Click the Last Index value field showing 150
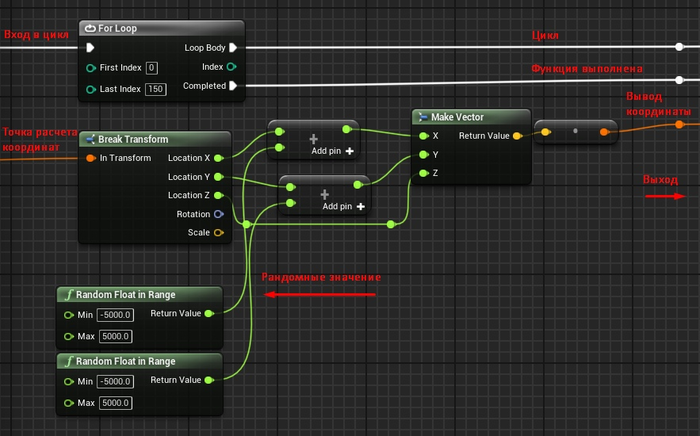700x436 pixels. point(155,89)
